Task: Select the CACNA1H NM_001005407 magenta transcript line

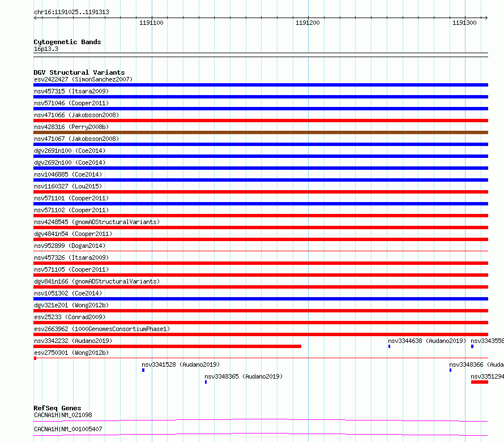Action: (x=260, y=434)
